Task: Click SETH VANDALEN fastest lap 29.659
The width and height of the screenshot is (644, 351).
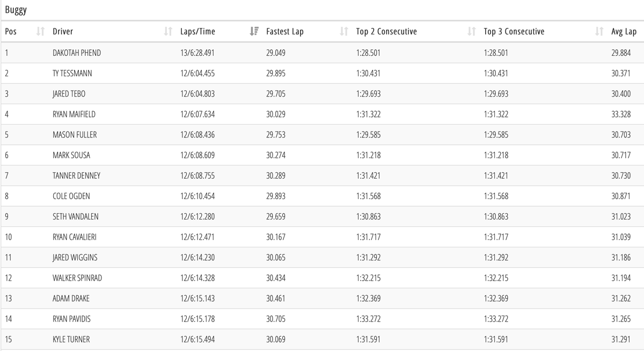Action: tap(277, 216)
